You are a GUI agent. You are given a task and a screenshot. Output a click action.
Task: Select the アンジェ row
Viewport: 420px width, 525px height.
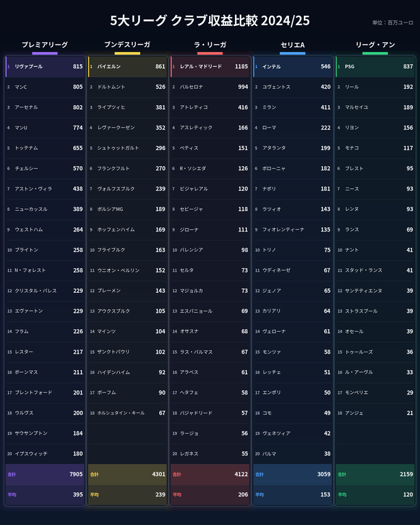click(375, 413)
